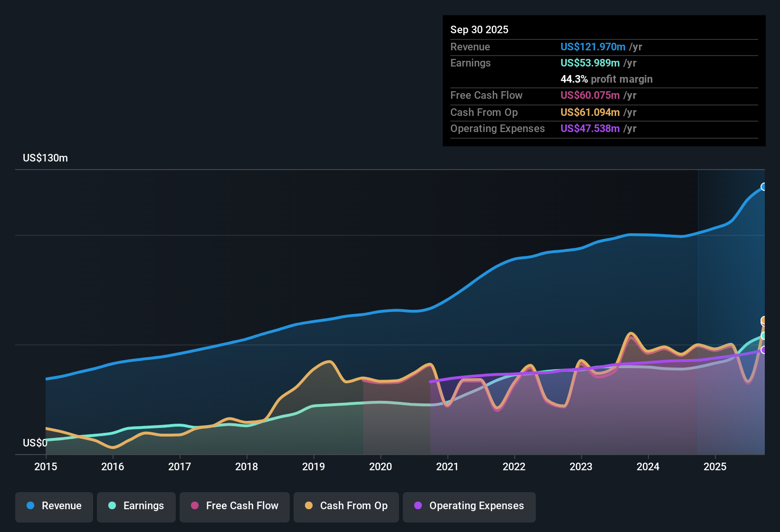
Task: Click the purple Operating Expenses legend dot
Action: [418, 505]
